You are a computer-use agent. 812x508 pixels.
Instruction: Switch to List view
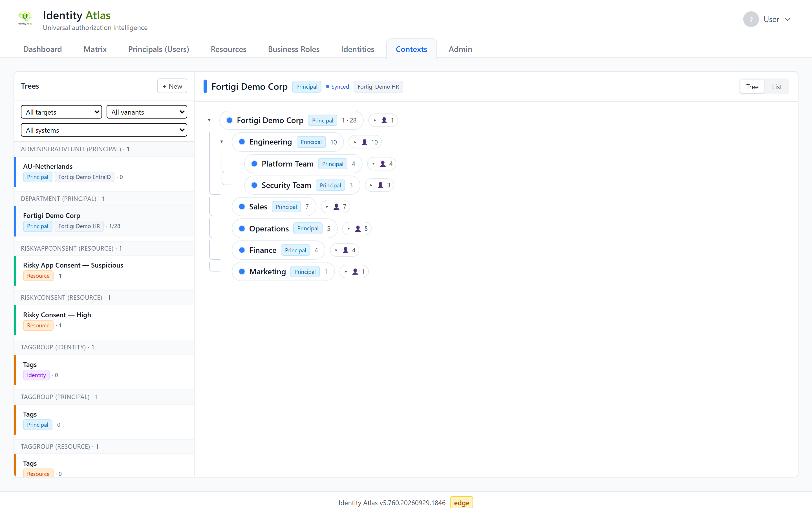pyautogui.click(x=777, y=87)
